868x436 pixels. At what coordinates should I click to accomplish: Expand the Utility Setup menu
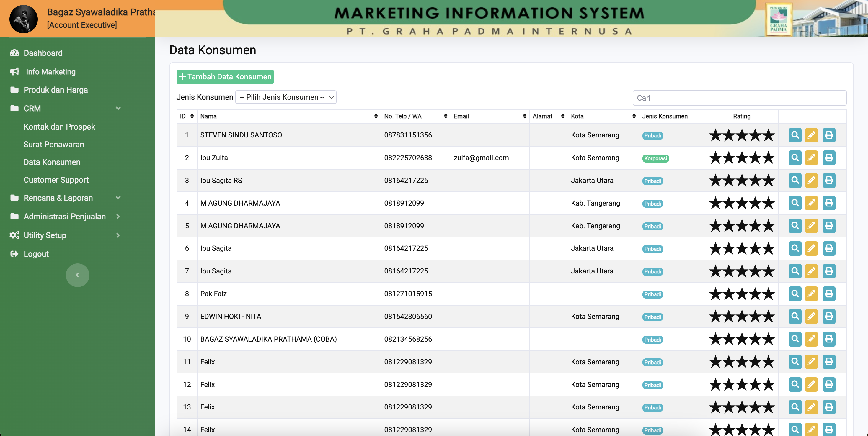coord(45,235)
